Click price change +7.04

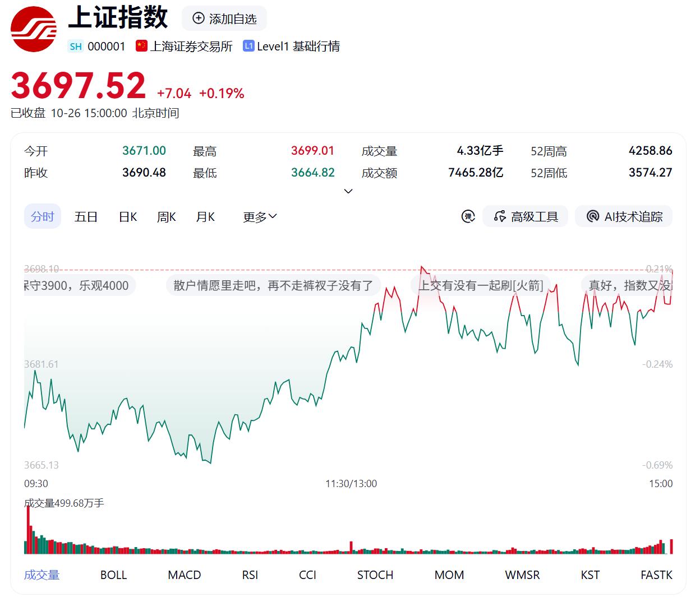coord(174,94)
